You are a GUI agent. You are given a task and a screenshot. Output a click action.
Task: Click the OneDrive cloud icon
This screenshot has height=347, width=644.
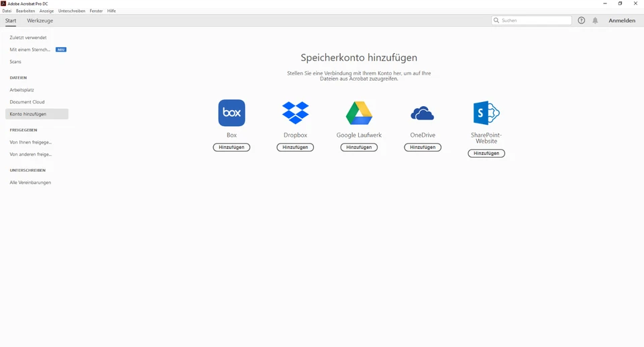[x=422, y=113]
